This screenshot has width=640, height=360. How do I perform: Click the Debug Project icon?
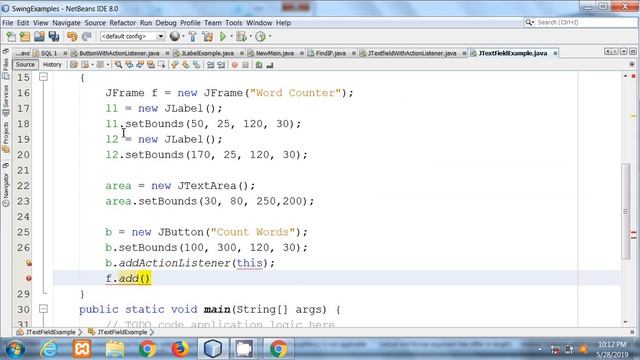tap(241, 37)
